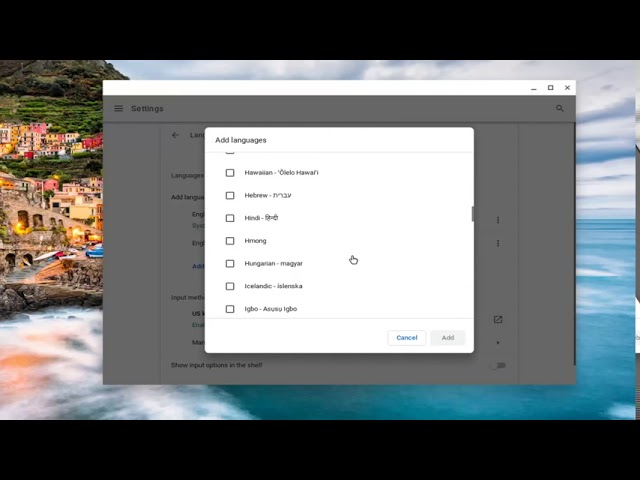This screenshot has height=480, width=640.
Task: Enable the Hungarian - magyar checkbox
Action: coord(230,264)
